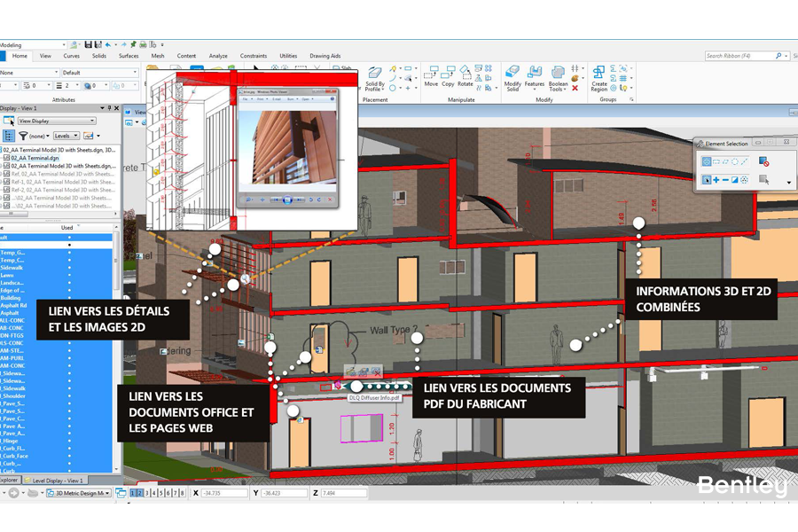The height and width of the screenshot is (532, 798).
Task: Click the level filter funnel icon
Action: click(x=24, y=136)
